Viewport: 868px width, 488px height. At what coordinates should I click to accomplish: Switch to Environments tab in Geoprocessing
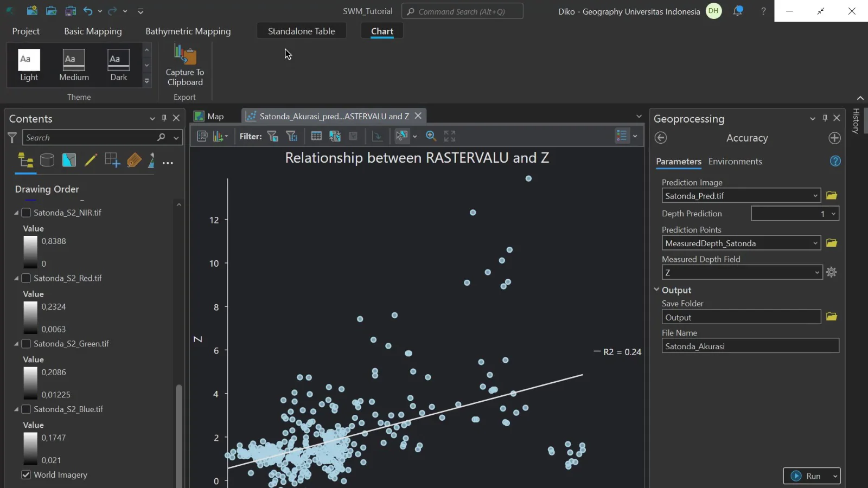735,162
